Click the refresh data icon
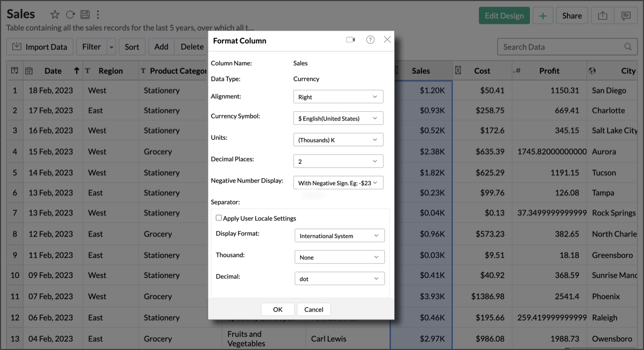Viewport: 644px width, 350px height. coord(70,15)
